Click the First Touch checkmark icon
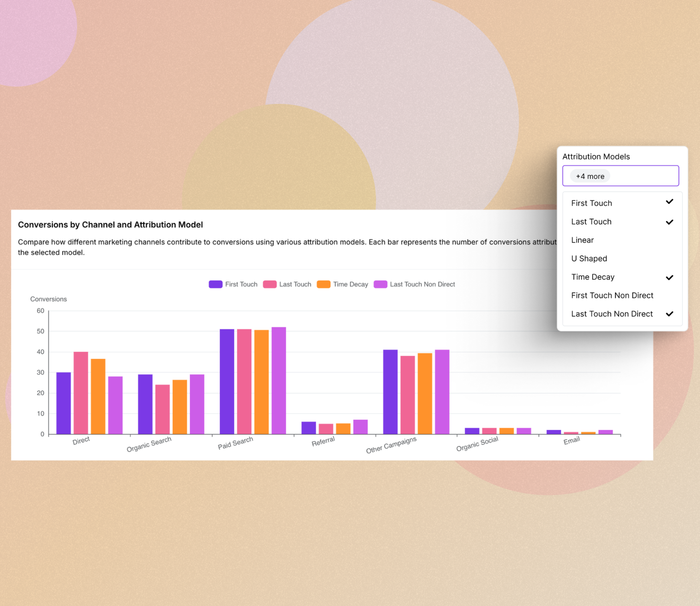Screen dimensions: 700x606 (669, 202)
